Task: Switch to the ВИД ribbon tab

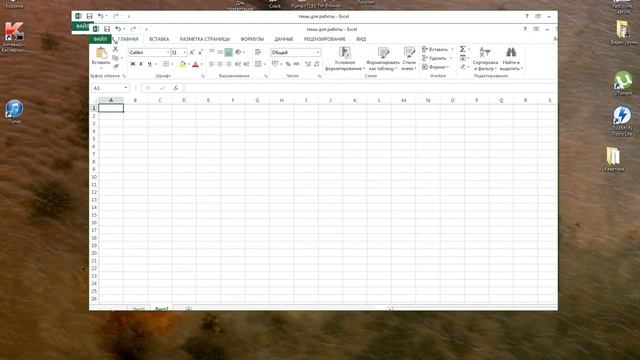Action: tap(361, 39)
